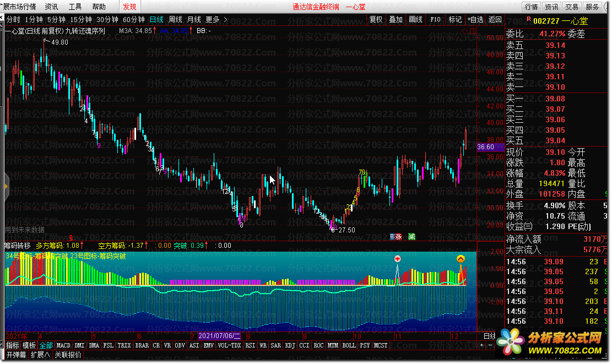Open the 发现 menu item
The width and height of the screenshot is (612, 364).
(x=129, y=7)
